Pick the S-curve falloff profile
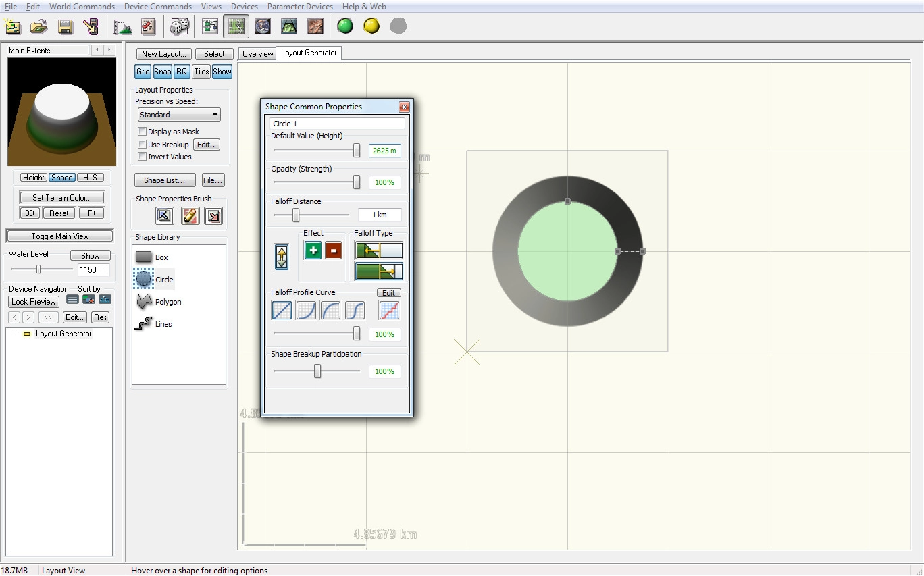The width and height of the screenshot is (924, 576). click(x=355, y=311)
